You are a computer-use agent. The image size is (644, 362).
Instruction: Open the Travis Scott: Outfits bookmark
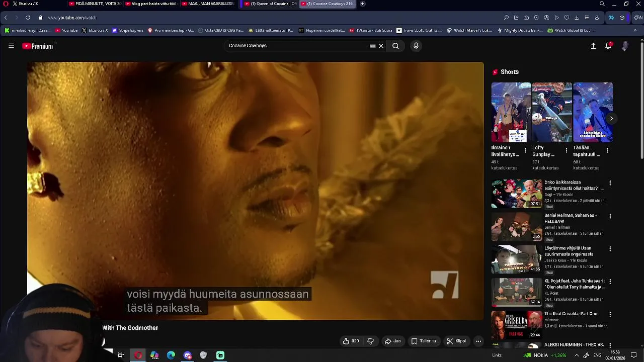(419, 30)
